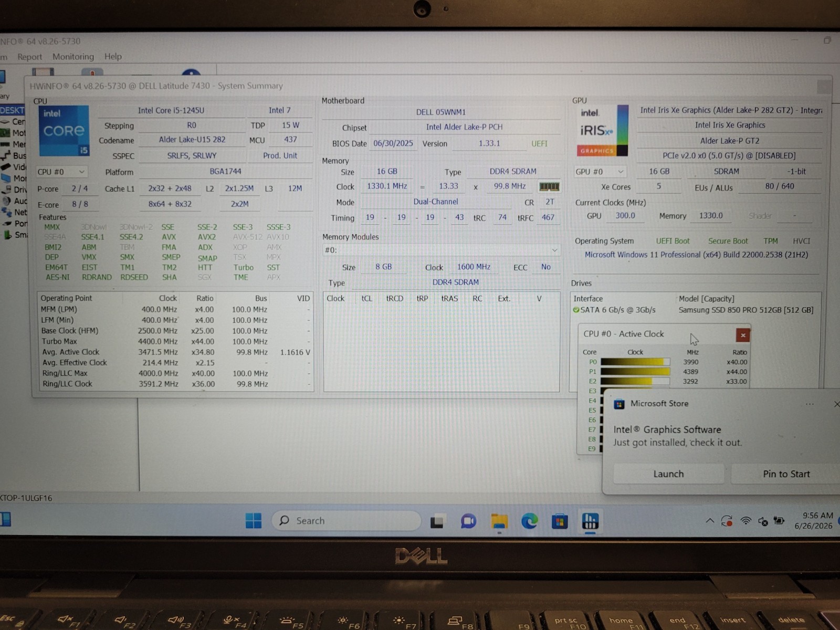The width and height of the screenshot is (840, 630).
Task: Click the green SATA drive status icon
Action: pyautogui.click(x=576, y=310)
